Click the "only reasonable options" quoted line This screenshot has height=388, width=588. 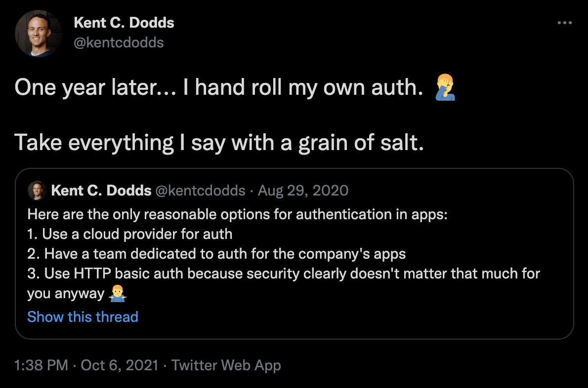pyautogui.click(x=237, y=214)
